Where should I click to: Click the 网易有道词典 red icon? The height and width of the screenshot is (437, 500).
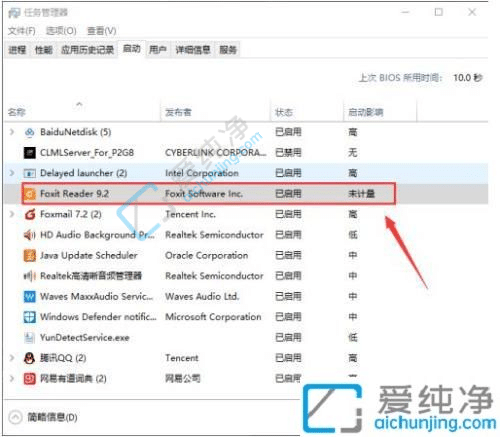click(x=29, y=379)
